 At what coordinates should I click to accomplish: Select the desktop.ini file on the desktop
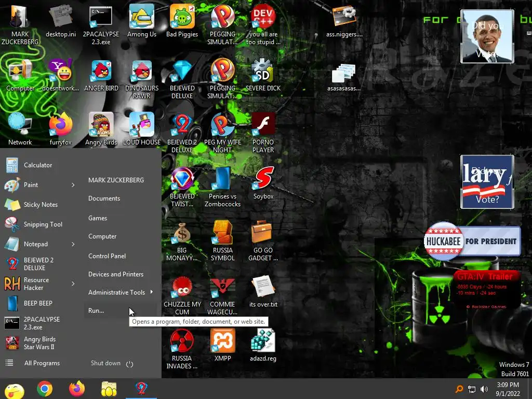pos(61,21)
